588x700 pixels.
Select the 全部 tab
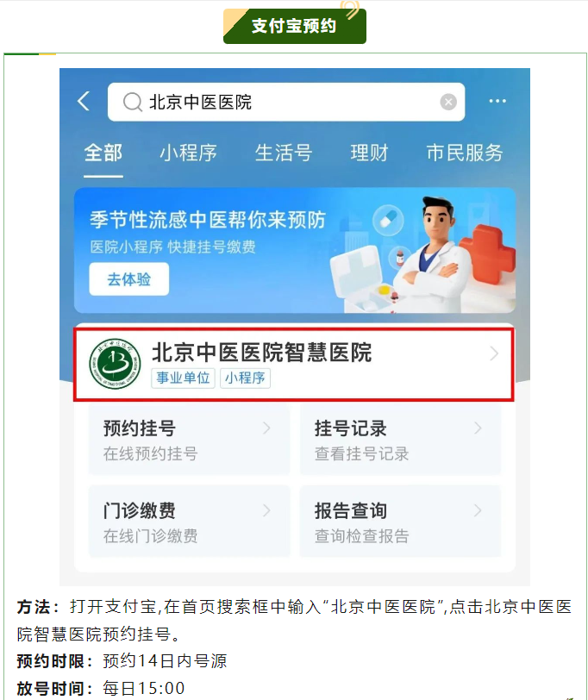click(103, 153)
